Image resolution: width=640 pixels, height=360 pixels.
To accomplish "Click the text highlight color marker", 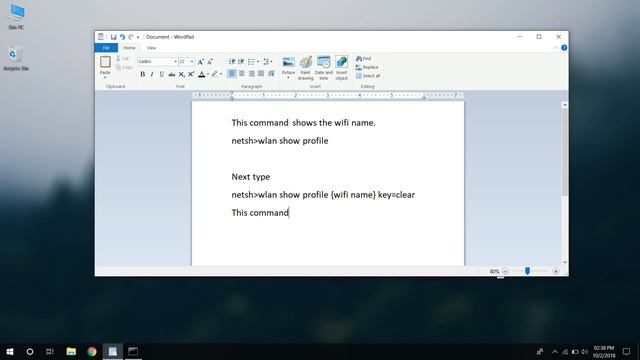I will click(214, 74).
